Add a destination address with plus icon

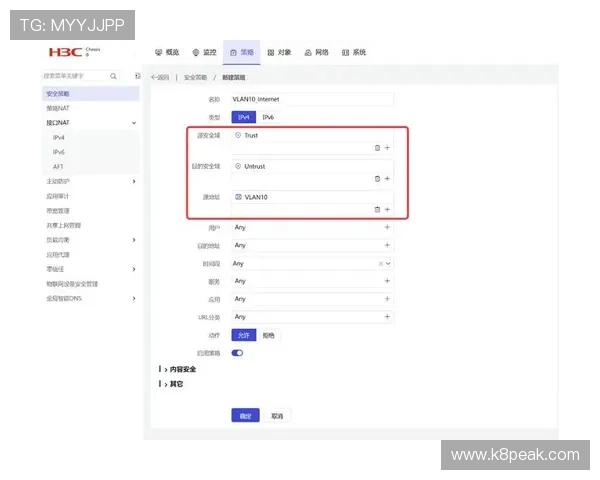[x=387, y=245]
